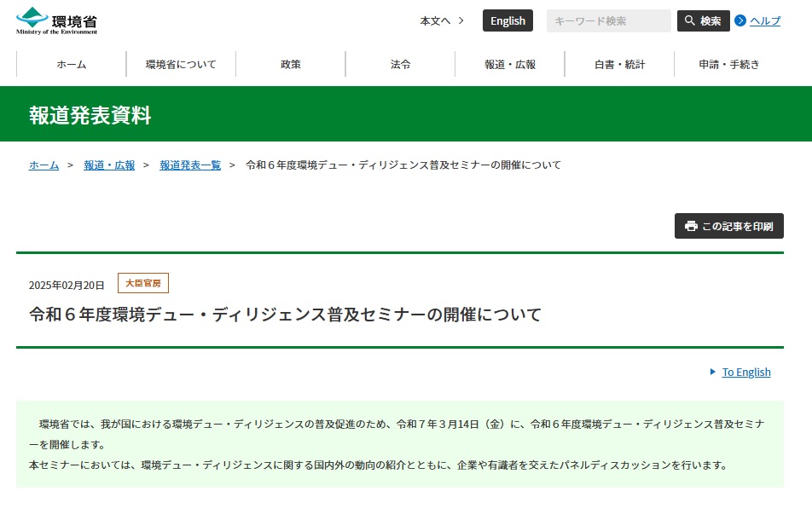Click the 大臣官房 category tag
This screenshot has height=520, width=812.
point(143,283)
